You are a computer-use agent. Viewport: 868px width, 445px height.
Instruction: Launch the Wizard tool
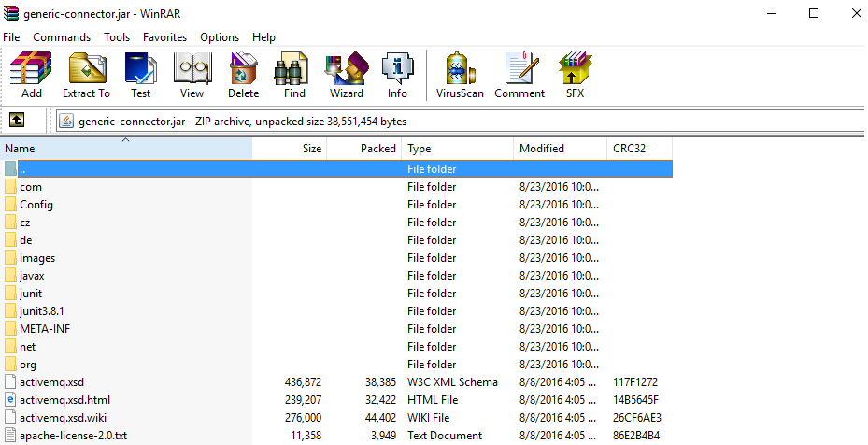pyautogui.click(x=346, y=75)
